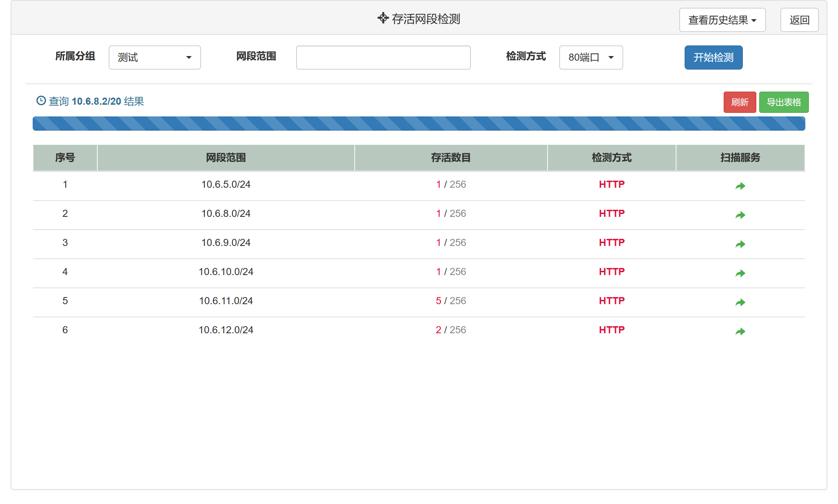838x504 pixels.
Task: Click the green 导出表格 button
Action: [x=784, y=102]
